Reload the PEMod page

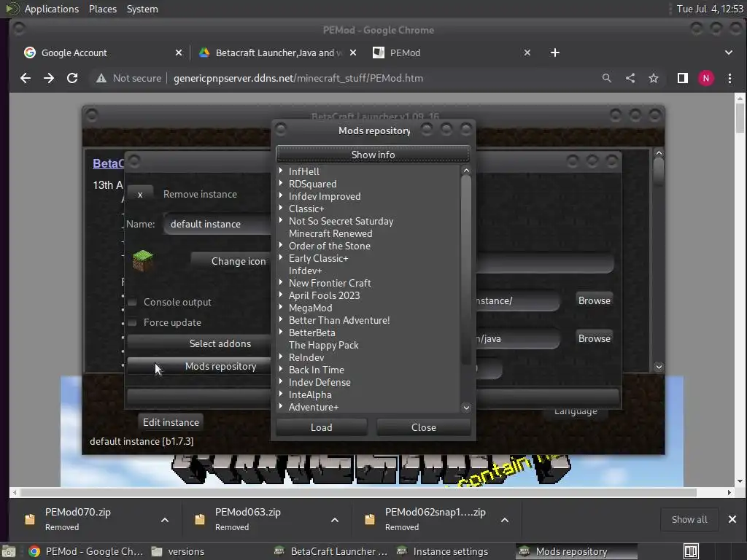72,78
